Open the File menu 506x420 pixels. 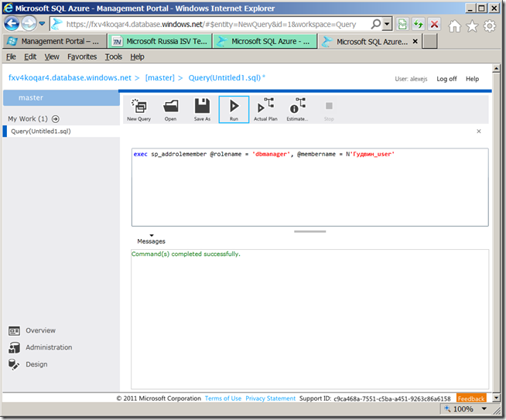tap(11, 56)
